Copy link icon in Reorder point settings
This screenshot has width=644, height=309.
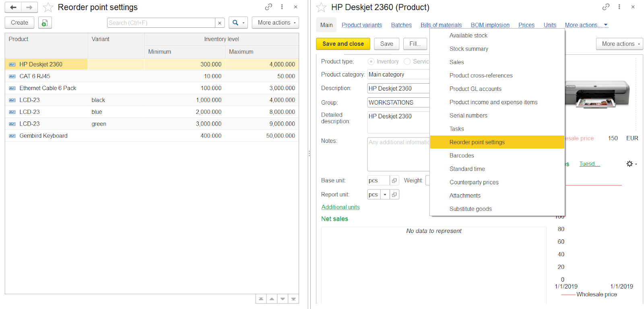(268, 7)
